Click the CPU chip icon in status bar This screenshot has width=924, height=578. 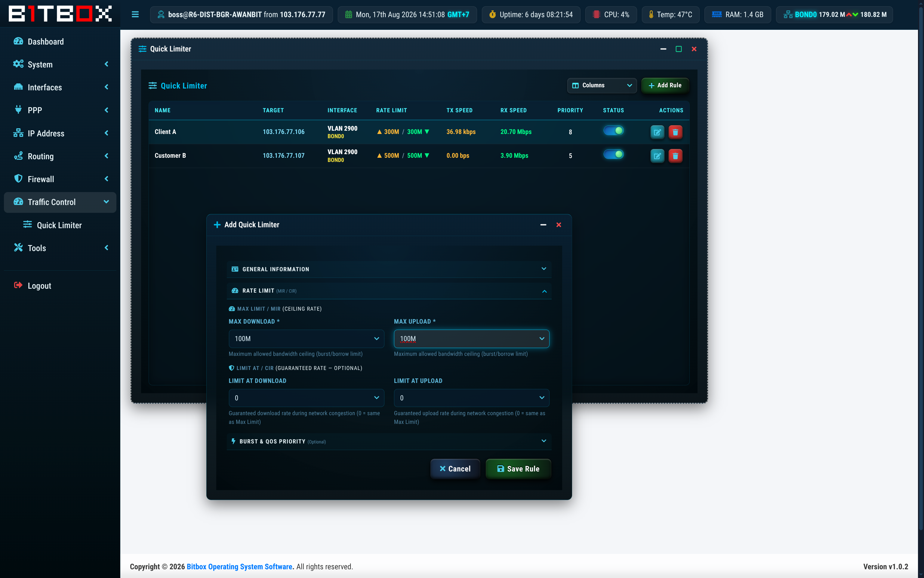point(596,14)
